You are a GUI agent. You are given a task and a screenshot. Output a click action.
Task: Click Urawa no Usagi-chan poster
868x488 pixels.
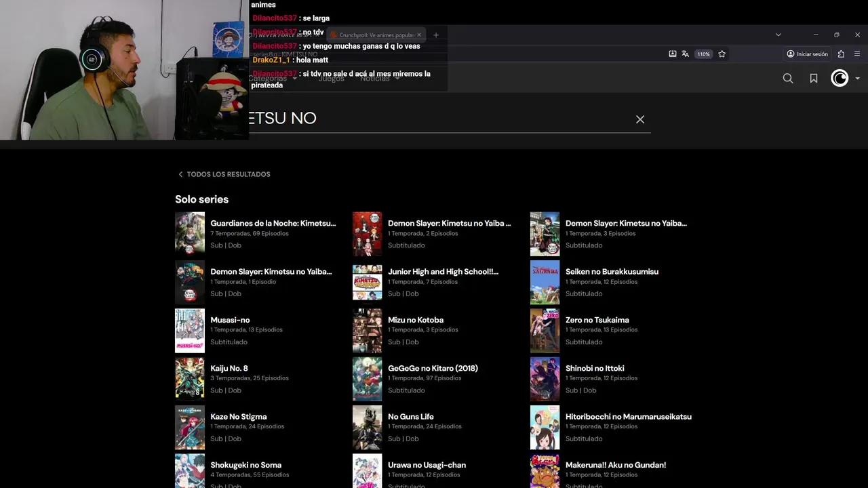[368, 471]
